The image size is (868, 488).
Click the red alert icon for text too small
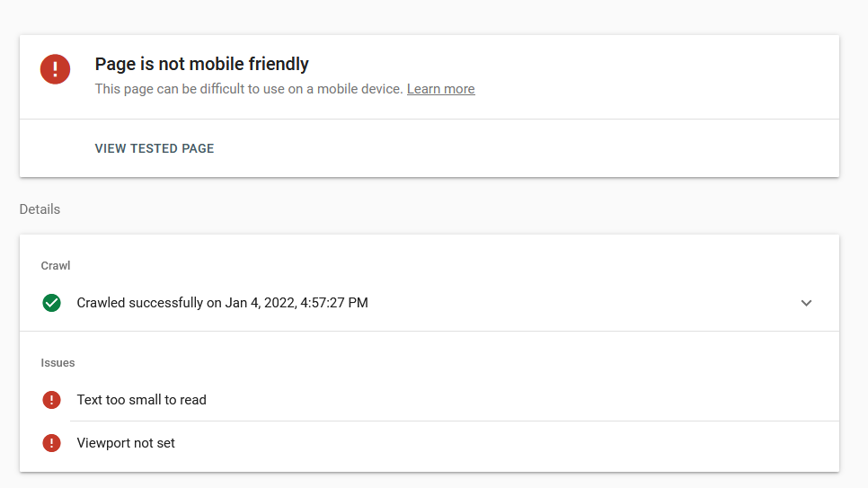(52, 400)
